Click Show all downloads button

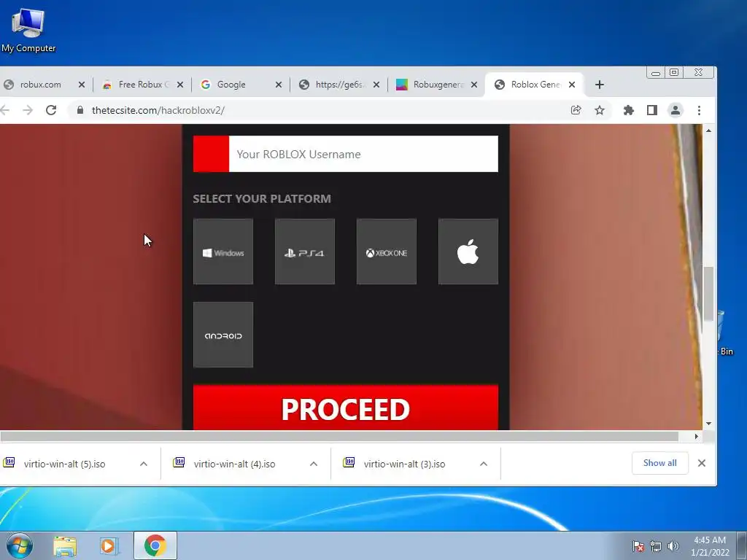pyautogui.click(x=659, y=463)
